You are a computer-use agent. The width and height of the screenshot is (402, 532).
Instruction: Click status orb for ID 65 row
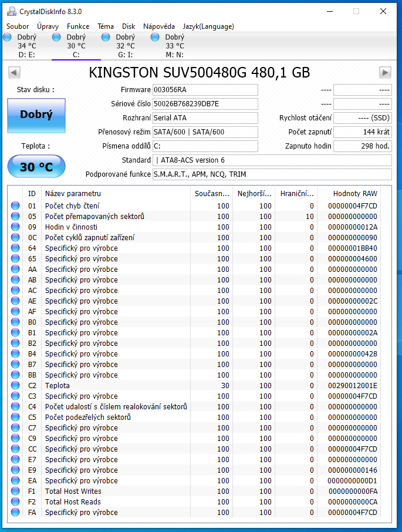15,258
